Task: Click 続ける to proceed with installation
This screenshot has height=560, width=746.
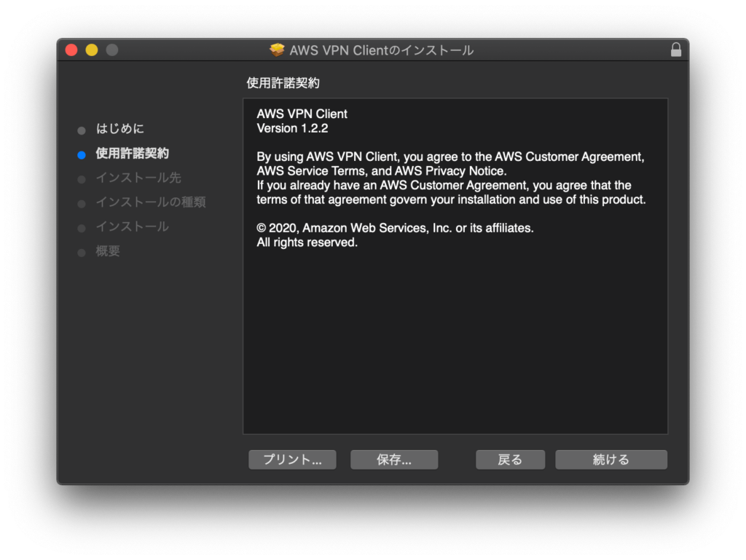Action: point(611,460)
